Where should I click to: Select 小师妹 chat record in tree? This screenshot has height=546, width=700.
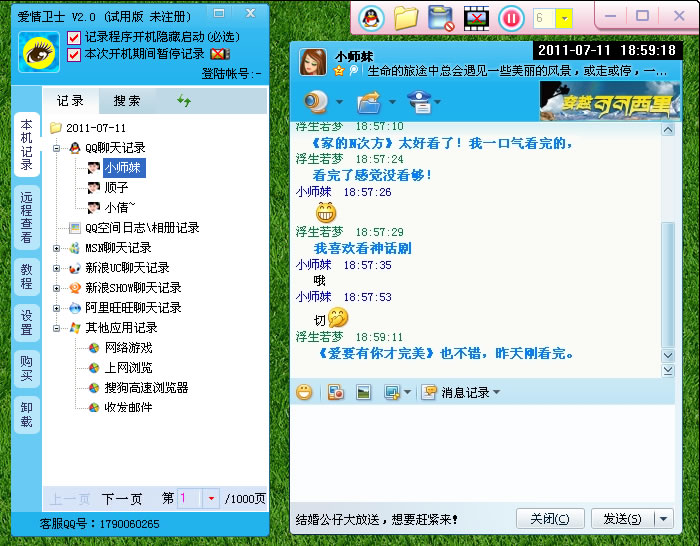(124, 167)
